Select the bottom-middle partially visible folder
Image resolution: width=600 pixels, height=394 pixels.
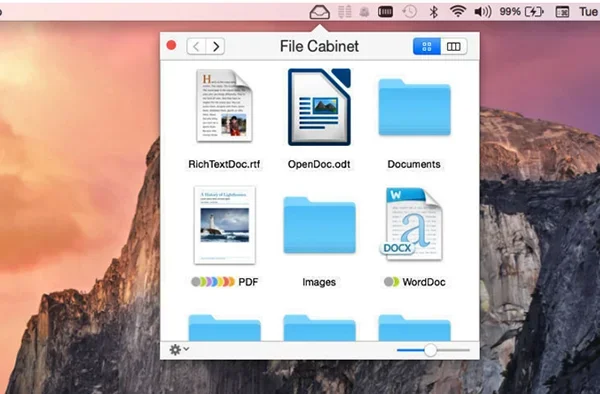click(320, 327)
